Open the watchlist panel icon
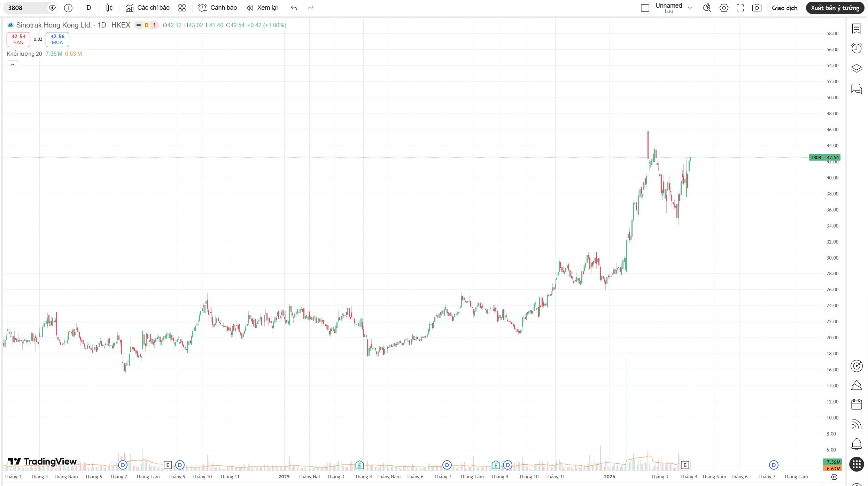 (x=856, y=29)
